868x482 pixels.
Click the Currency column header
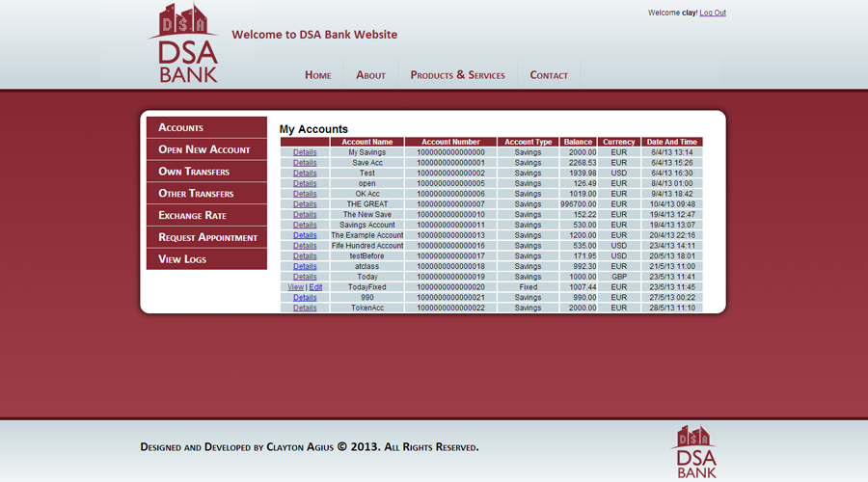[x=619, y=142]
